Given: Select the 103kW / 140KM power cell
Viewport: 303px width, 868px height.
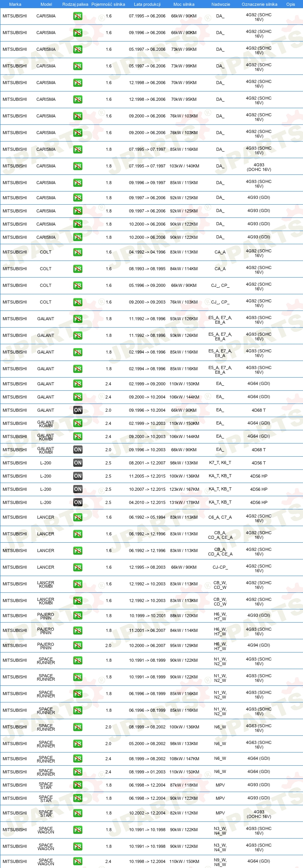Looking at the screenshot, I should coord(184,166).
